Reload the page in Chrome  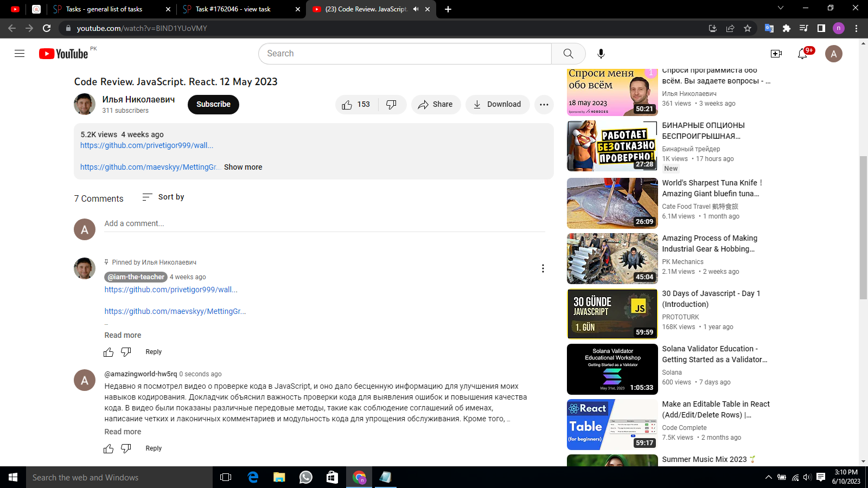pos(47,28)
